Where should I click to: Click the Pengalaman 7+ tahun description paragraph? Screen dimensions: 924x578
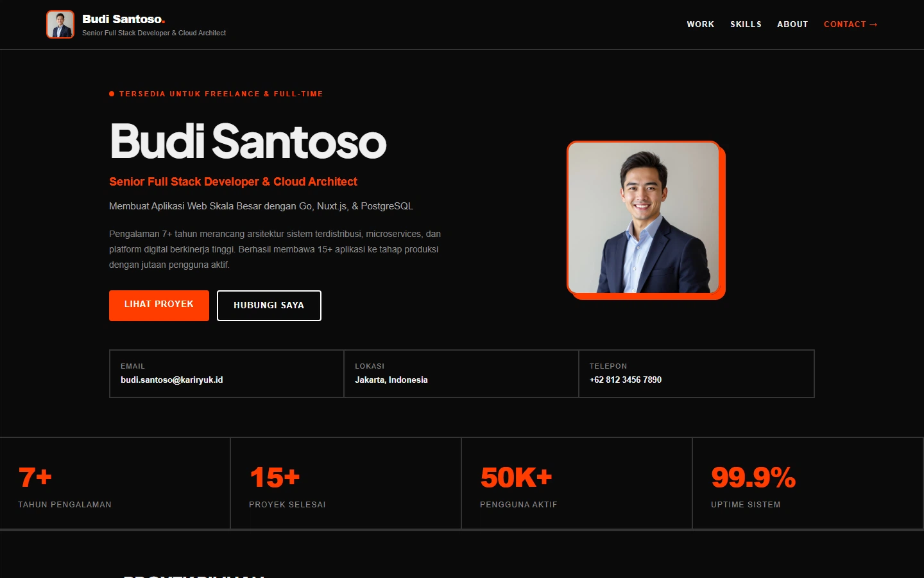click(275, 249)
